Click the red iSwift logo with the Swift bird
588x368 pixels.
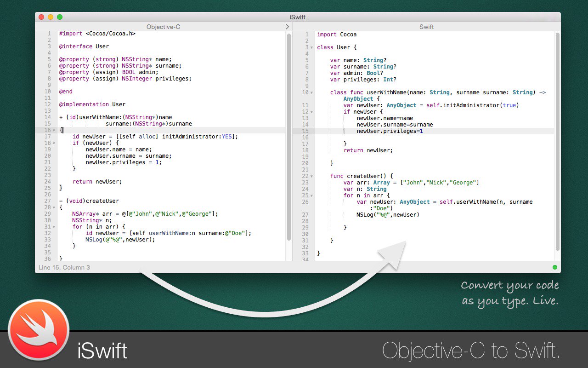tap(39, 330)
